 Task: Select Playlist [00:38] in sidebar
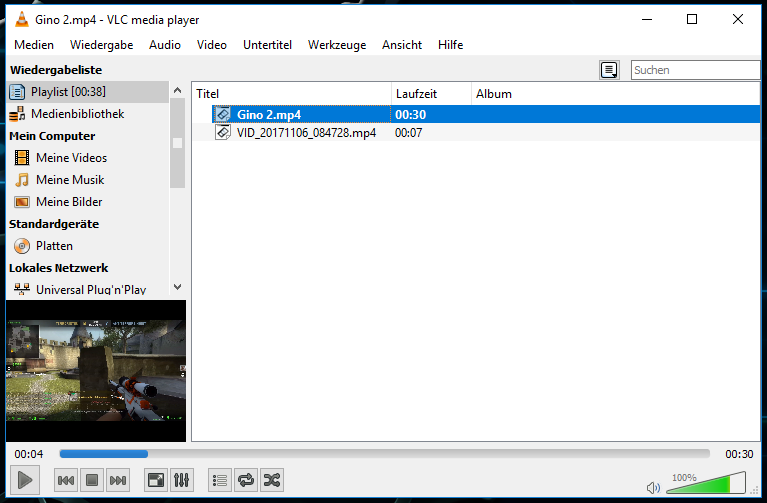pyautogui.click(x=88, y=91)
